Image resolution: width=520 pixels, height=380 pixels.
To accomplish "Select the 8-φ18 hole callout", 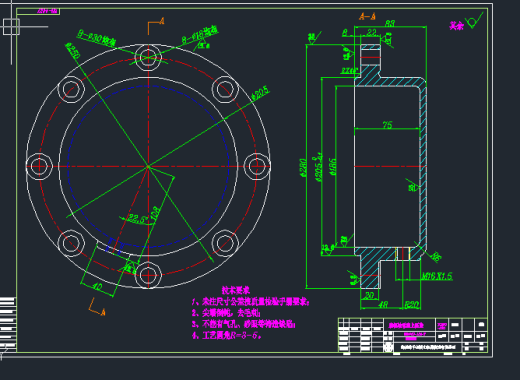I will click(x=200, y=35).
